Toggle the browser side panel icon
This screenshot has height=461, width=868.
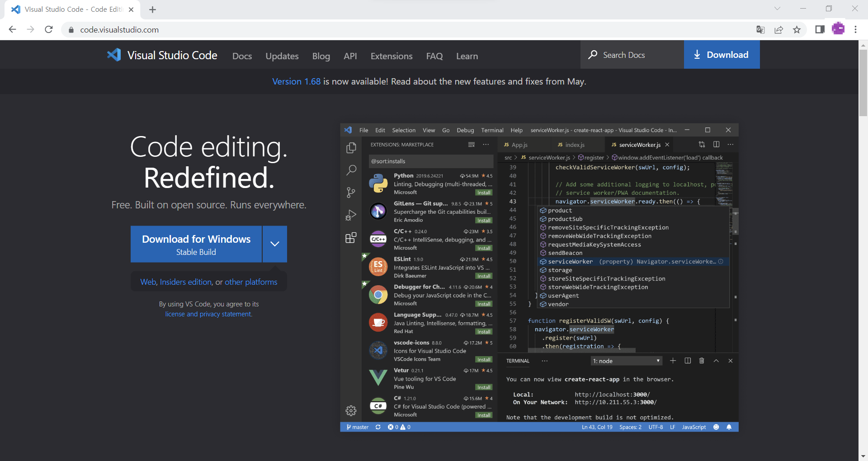(x=820, y=29)
